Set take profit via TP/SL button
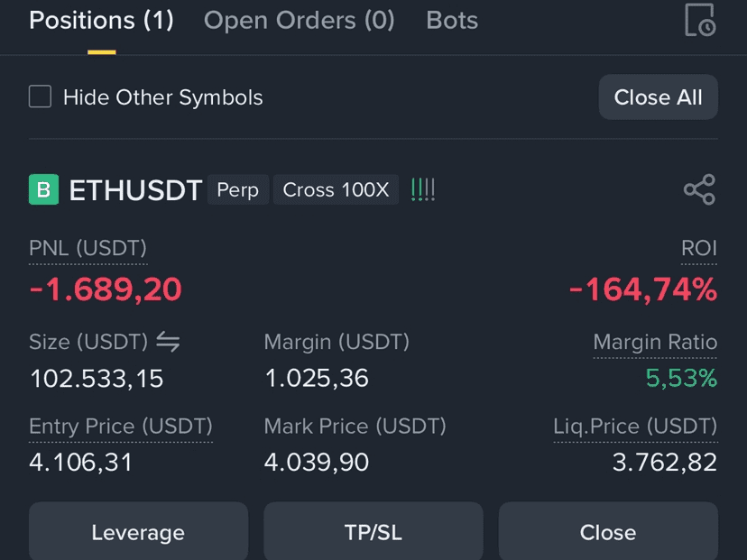747x560 pixels. 373,532
